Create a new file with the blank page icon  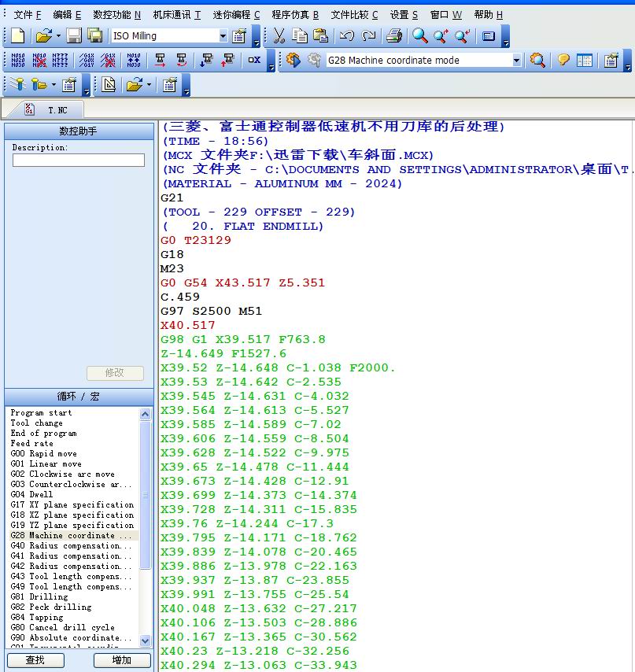point(17,36)
